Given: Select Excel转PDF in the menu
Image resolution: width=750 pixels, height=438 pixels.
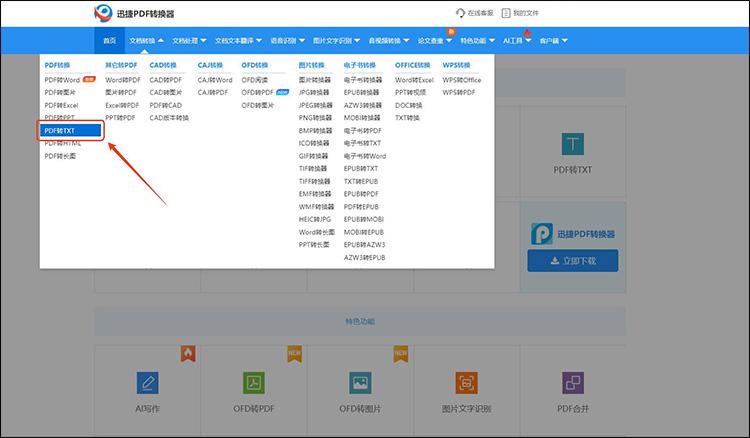Looking at the screenshot, I should (122, 105).
